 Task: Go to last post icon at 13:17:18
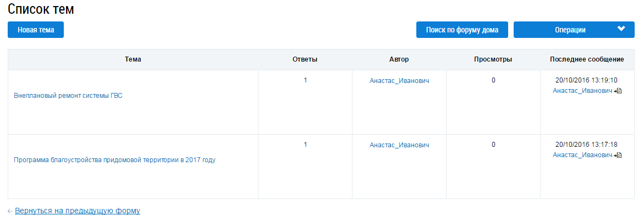618,155
